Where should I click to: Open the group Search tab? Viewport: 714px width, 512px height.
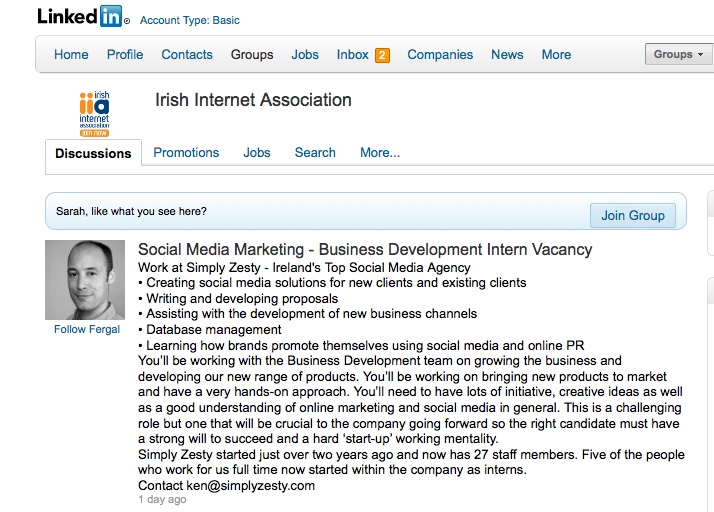(x=315, y=153)
